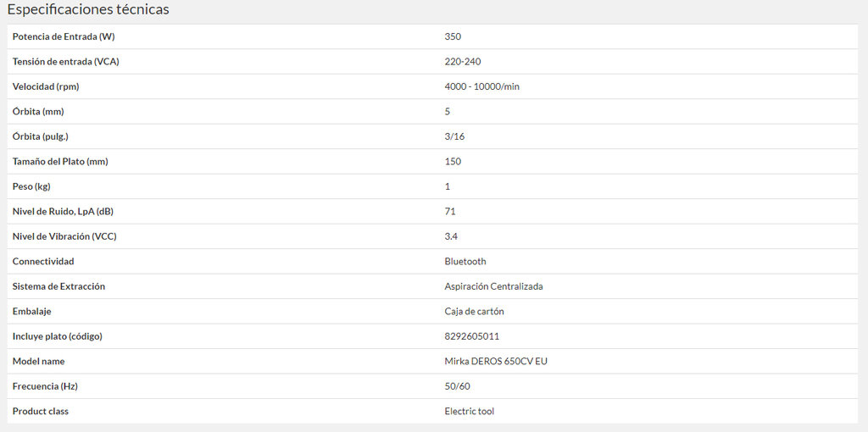Click the Bluetooth connectivity value
The width and height of the screenshot is (868, 432).
(465, 262)
